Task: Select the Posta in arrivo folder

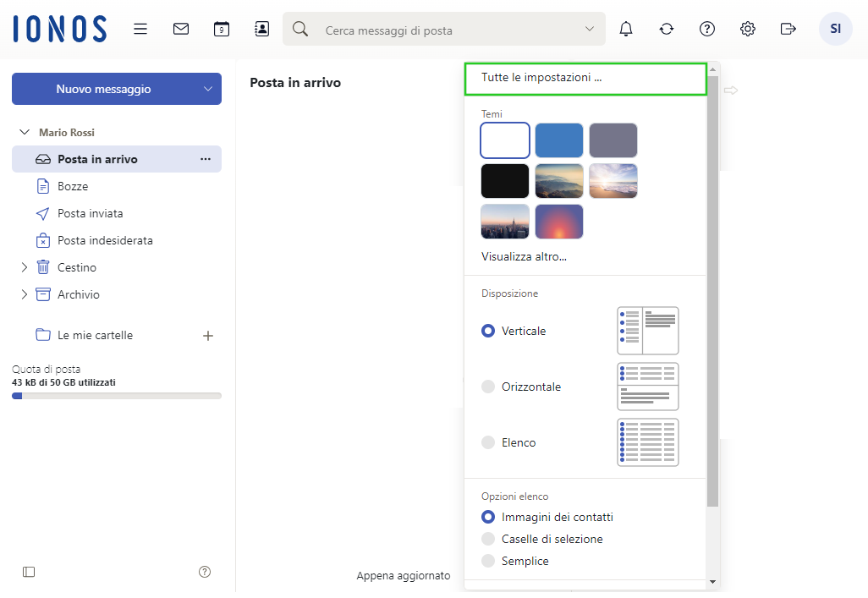Action: 117,159
